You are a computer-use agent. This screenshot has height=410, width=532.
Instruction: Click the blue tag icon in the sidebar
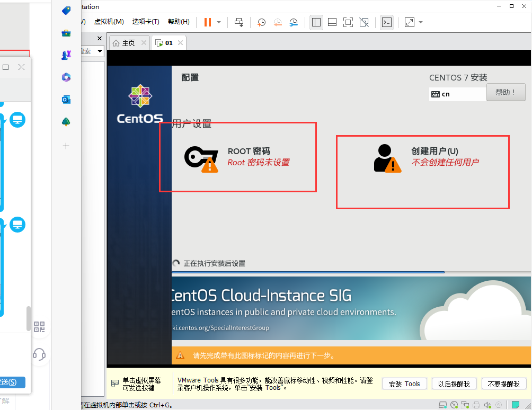[x=66, y=11]
